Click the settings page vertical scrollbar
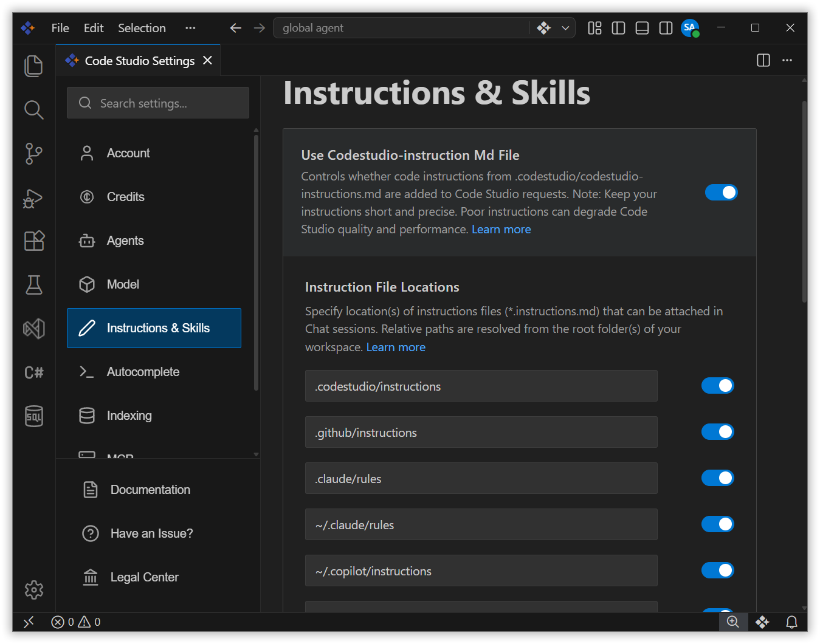Screen dimensions: 820x644 804,202
